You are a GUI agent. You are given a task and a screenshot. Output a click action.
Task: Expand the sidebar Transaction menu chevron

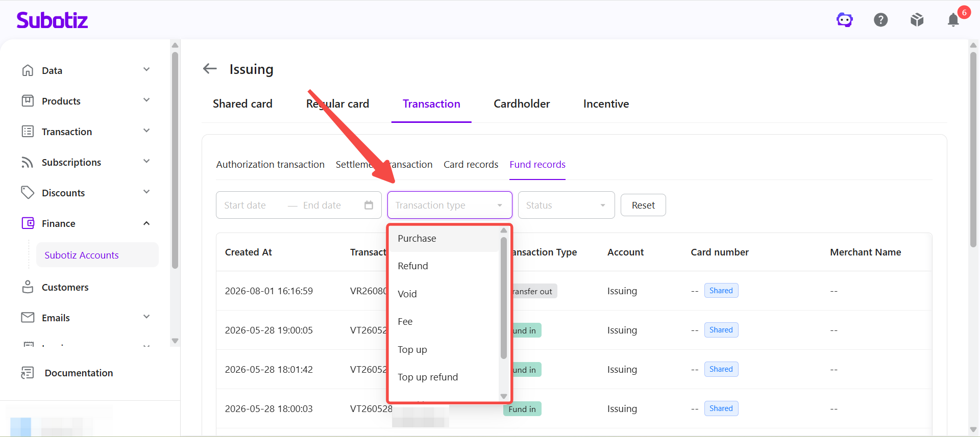click(x=146, y=131)
